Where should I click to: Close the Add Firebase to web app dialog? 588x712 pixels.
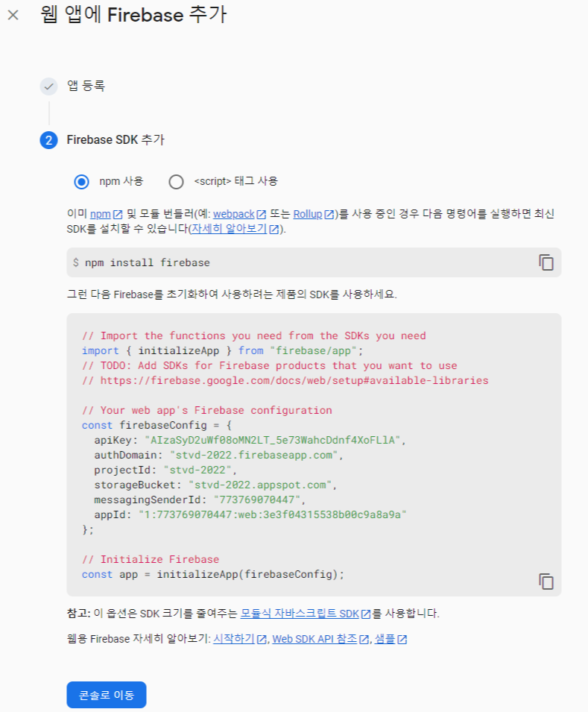[x=13, y=15]
